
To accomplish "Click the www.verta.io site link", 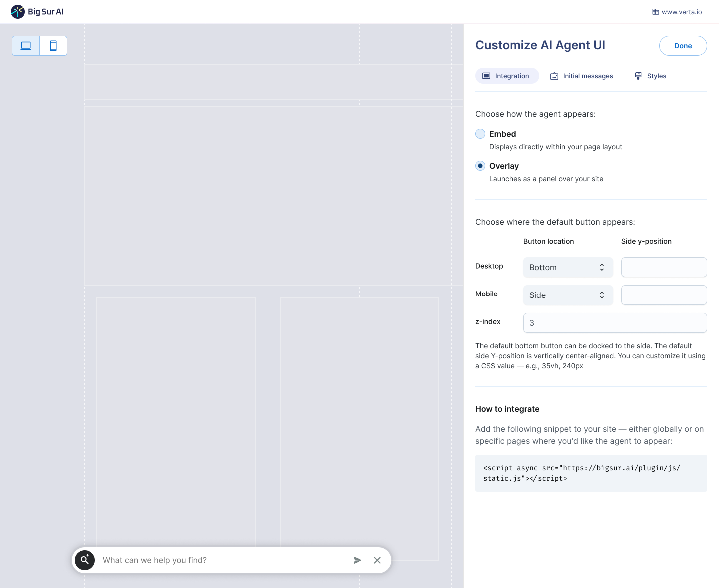I will point(682,12).
